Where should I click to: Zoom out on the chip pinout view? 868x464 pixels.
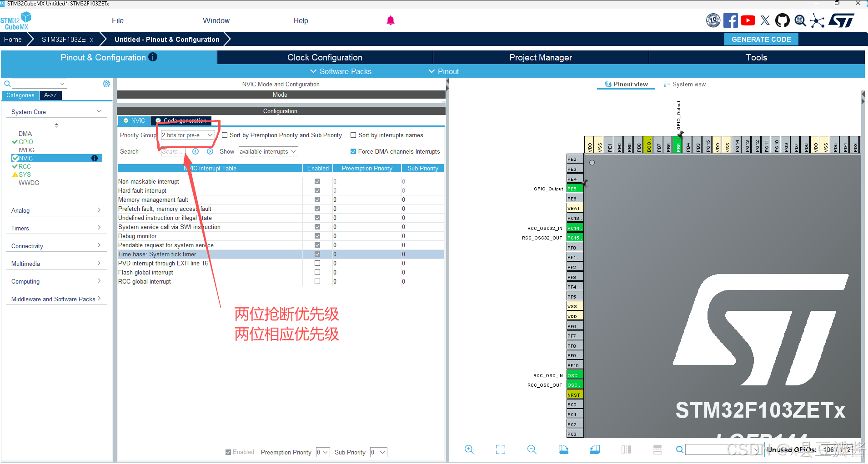tap(532, 449)
